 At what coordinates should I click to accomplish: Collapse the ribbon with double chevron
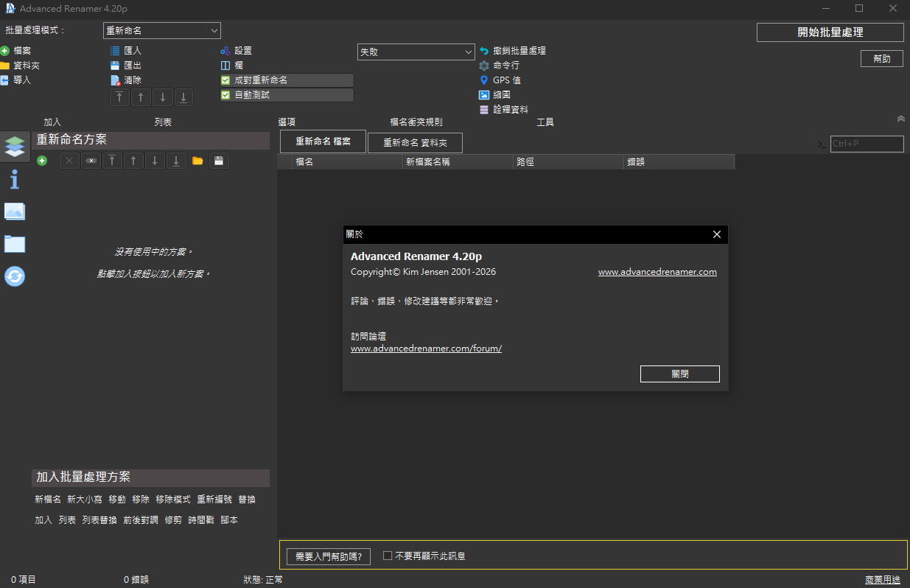click(900, 119)
